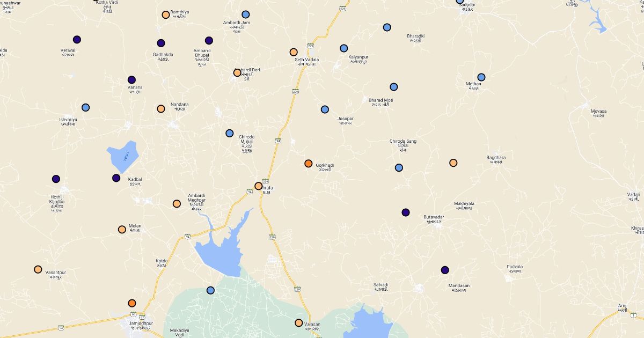Click the lake northwest of Kadbal
The height and width of the screenshot is (338, 644).
tap(123, 156)
